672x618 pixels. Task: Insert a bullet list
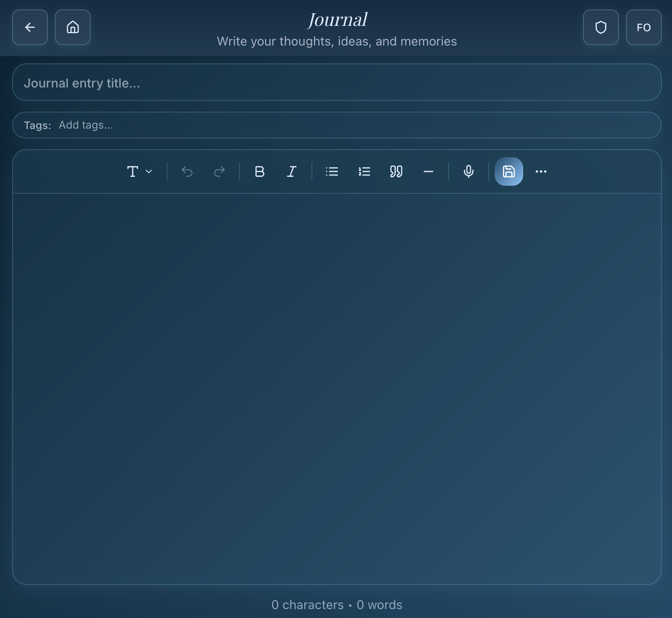(332, 171)
